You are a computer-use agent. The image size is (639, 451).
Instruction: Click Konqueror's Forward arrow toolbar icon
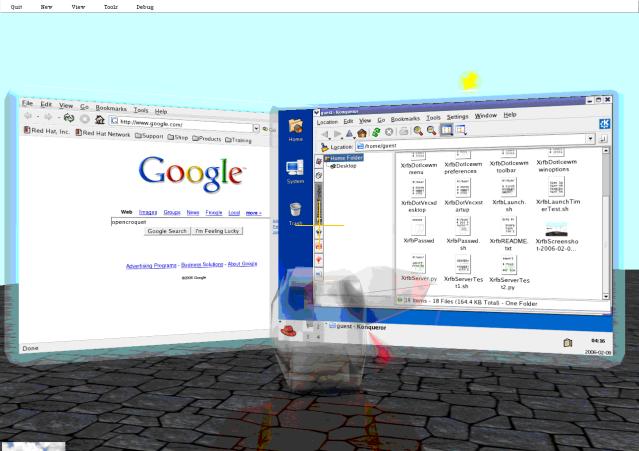pos(337,134)
